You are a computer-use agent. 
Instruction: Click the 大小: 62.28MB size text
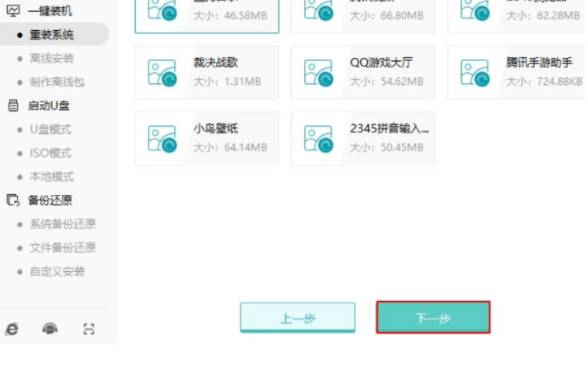pyautogui.click(x=543, y=15)
